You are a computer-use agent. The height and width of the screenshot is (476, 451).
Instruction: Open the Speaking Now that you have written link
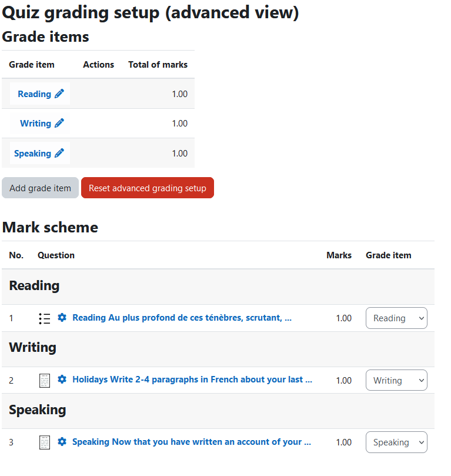pos(192,442)
